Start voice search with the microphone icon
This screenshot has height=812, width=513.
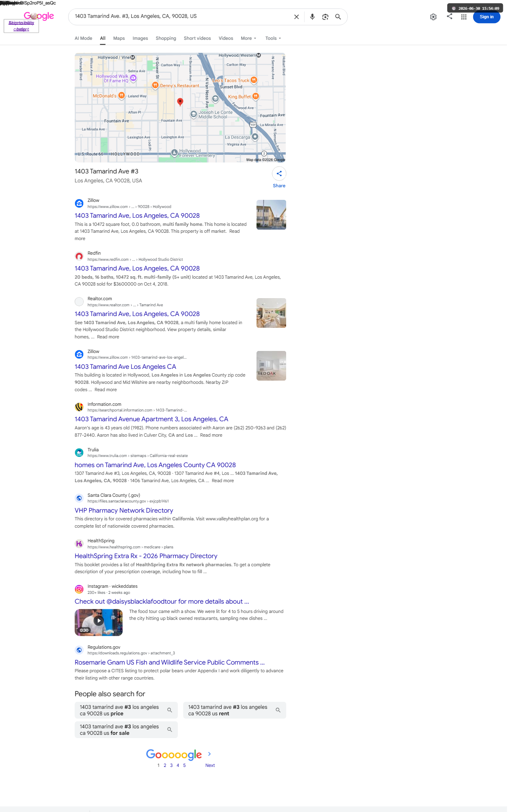click(x=312, y=17)
